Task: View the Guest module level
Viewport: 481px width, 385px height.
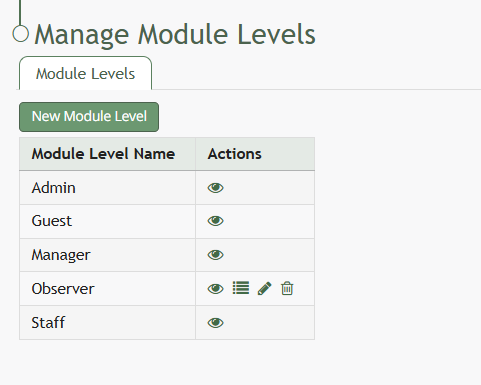Action: (x=215, y=221)
